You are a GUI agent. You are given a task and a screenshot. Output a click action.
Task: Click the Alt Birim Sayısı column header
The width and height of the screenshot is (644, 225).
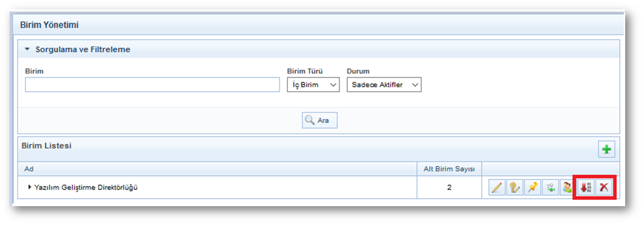tap(449, 169)
